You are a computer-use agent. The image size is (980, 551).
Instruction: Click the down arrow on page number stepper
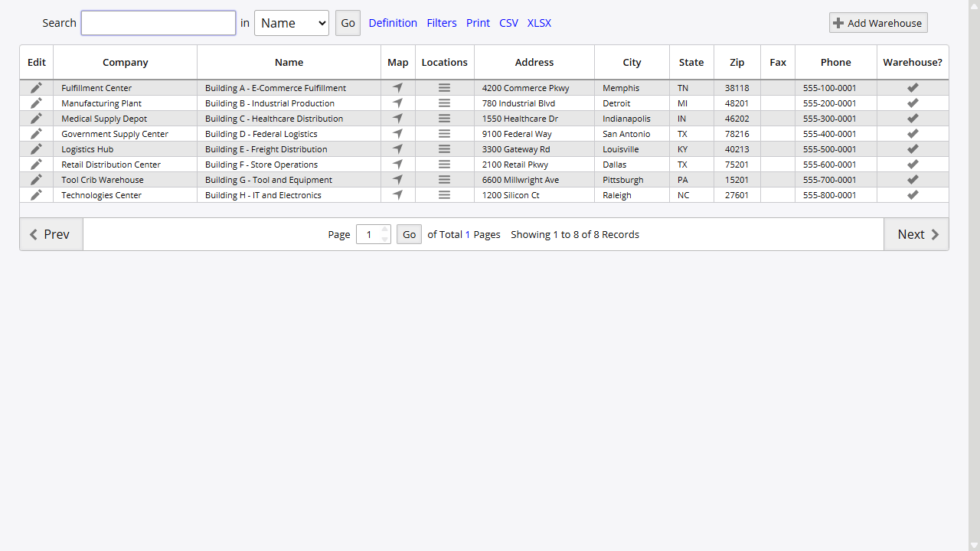pyautogui.click(x=384, y=239)
